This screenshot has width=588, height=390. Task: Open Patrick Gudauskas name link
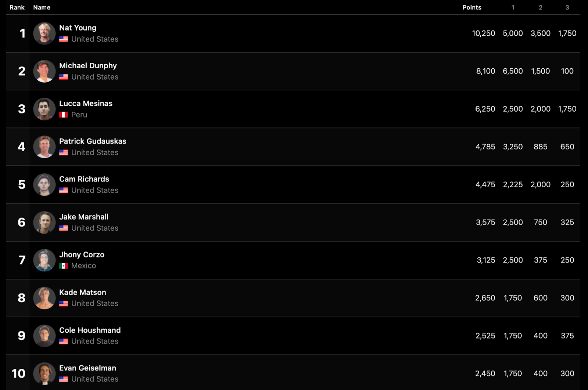93,141
